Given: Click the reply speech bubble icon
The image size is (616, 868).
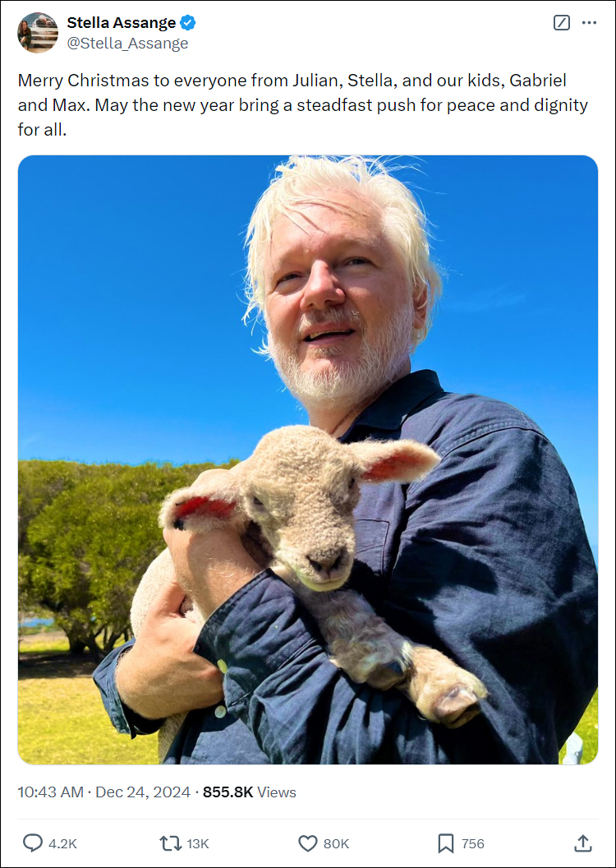Looking at the screenshot, I should (33, 843).
